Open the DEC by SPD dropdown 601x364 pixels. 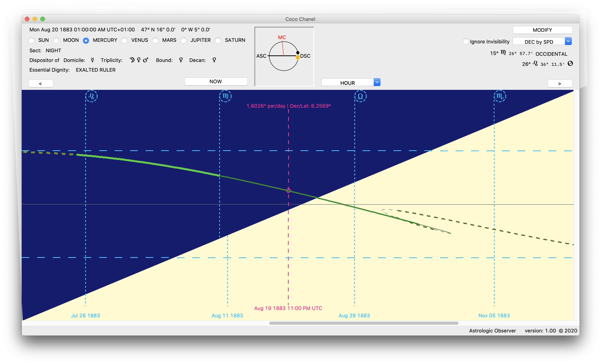pos(539,41)
